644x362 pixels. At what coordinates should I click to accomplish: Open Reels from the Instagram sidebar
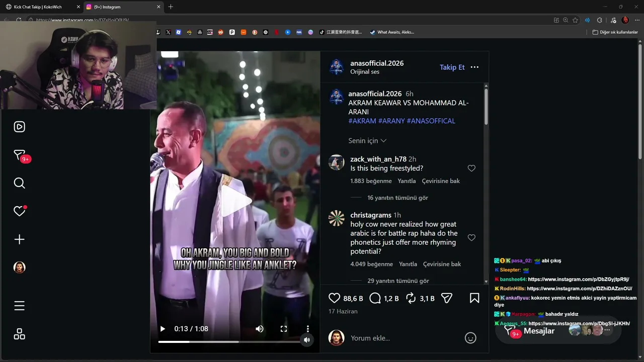pyautogui.click(x=19, y=127)
